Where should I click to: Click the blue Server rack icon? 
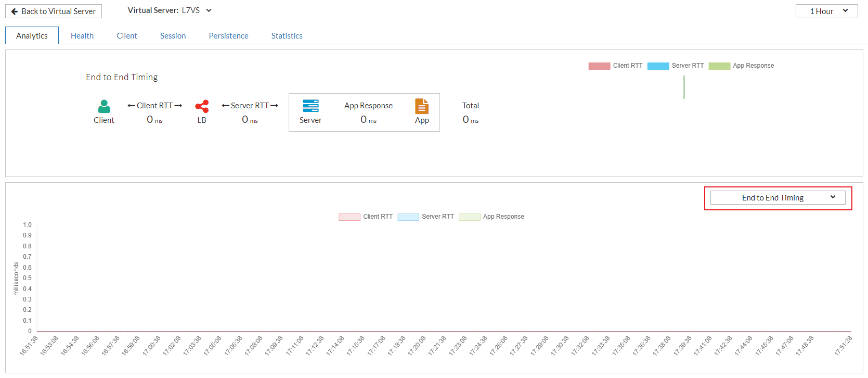(x=310, y=106)
